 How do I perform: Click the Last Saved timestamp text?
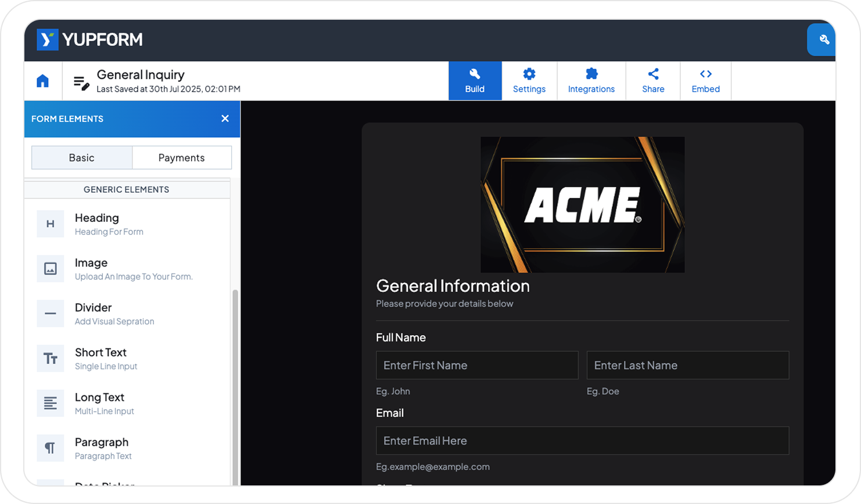coord(168,89)
